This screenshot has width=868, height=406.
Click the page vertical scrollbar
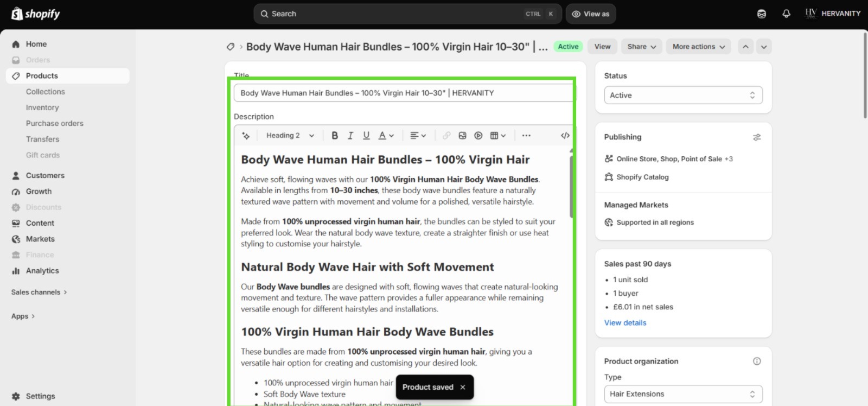(x=865, y=75)
